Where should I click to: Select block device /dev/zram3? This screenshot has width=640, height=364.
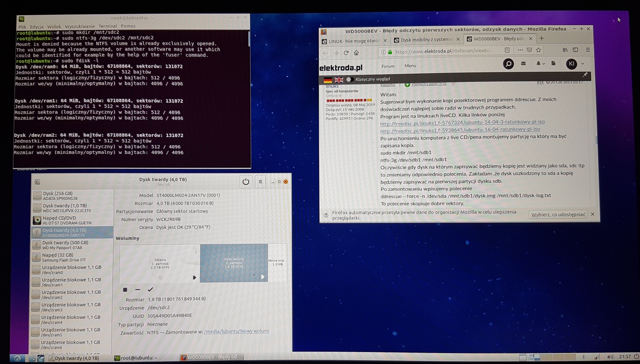72,307
